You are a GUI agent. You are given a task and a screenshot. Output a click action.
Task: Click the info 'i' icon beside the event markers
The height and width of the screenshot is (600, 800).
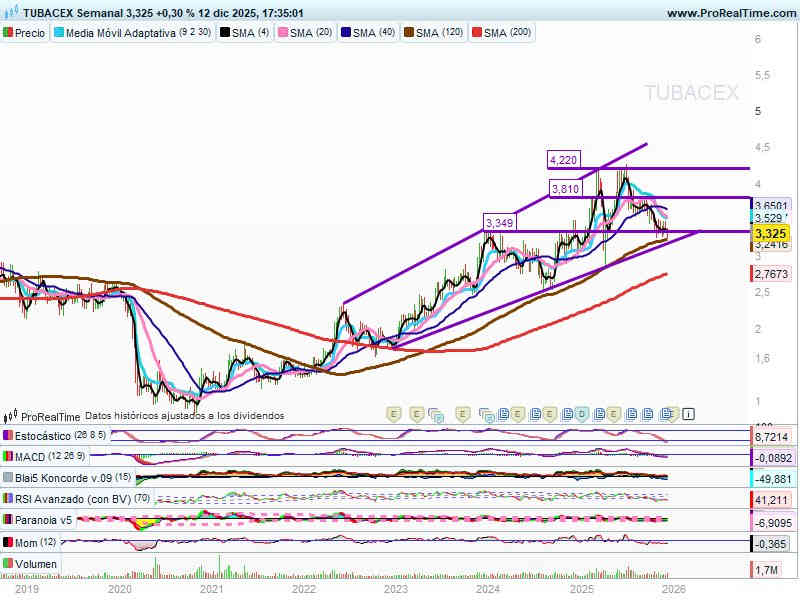click(688, 412)
